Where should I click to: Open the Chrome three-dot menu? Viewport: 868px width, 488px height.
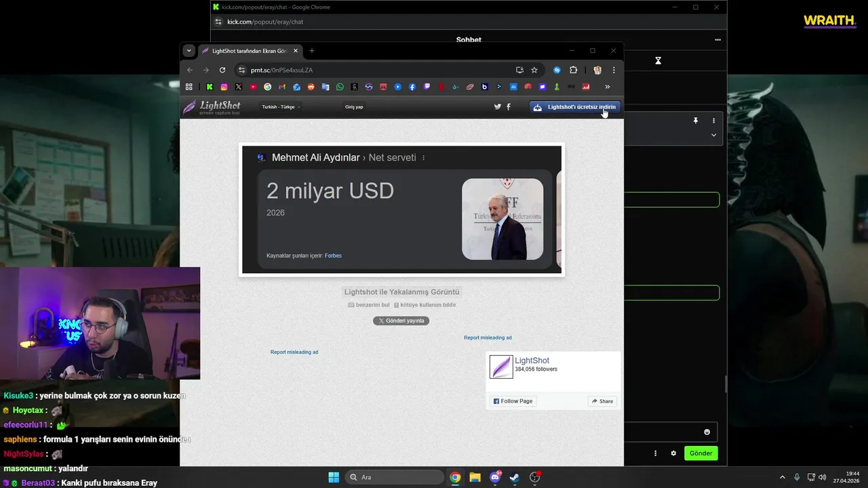point(614,70)
